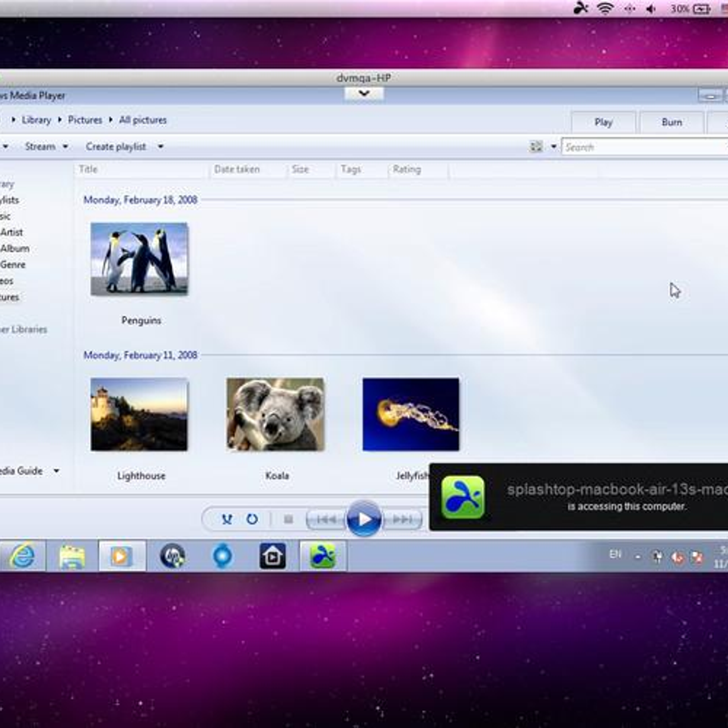Click the EN language indicator in tray
The height and width of the screenshot is (728, 728).
(615, 554)
